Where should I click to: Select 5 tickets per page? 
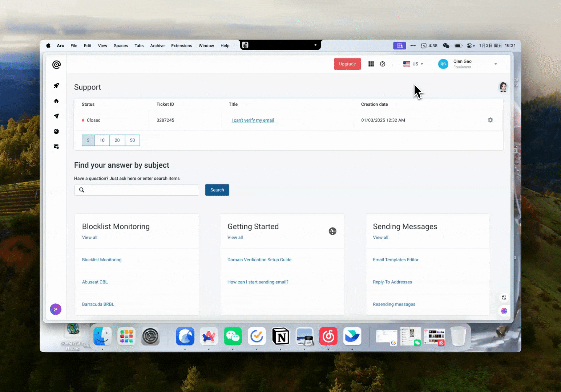pyautogui.click(x=88, y=140)
